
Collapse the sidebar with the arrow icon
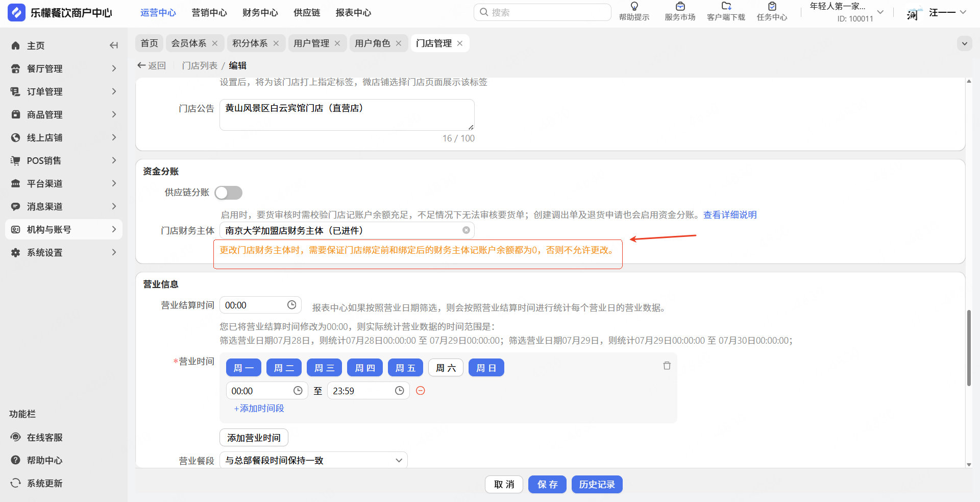tap(114, 45)
